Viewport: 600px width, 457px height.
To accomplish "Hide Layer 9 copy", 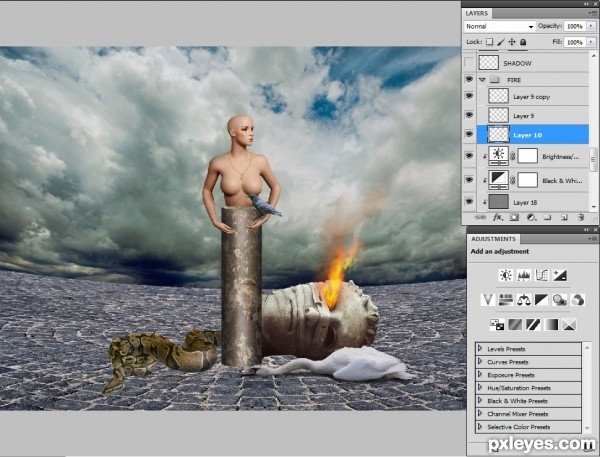I will coord(469,96).
